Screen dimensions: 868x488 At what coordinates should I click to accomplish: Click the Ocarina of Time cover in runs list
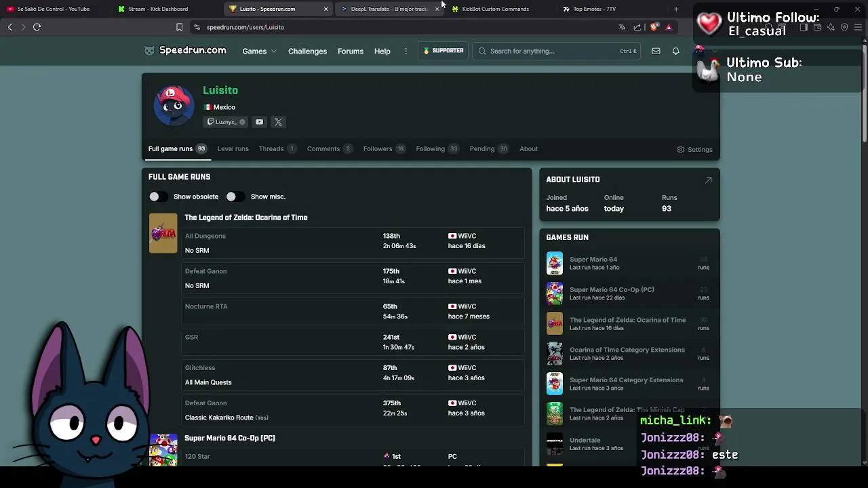click(163, 233)
